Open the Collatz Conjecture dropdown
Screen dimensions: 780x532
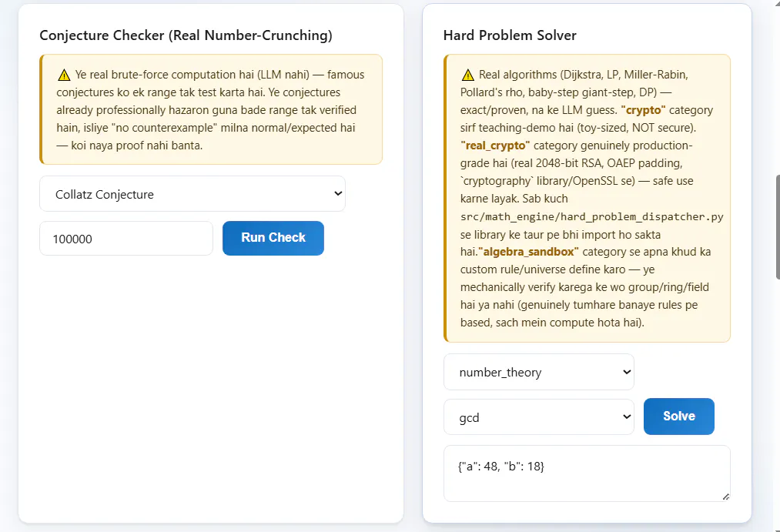point(192,194)
